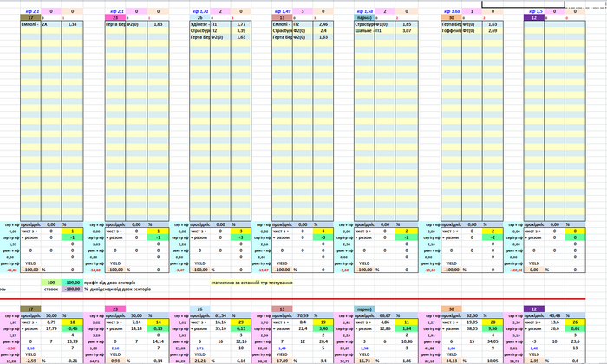Click the odds value '2,46'

pos(323,24)
